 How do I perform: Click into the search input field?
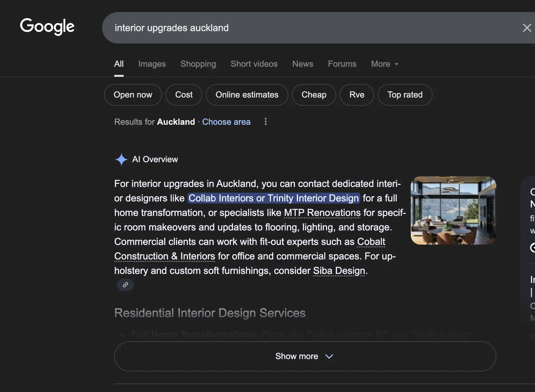point(302,28)
